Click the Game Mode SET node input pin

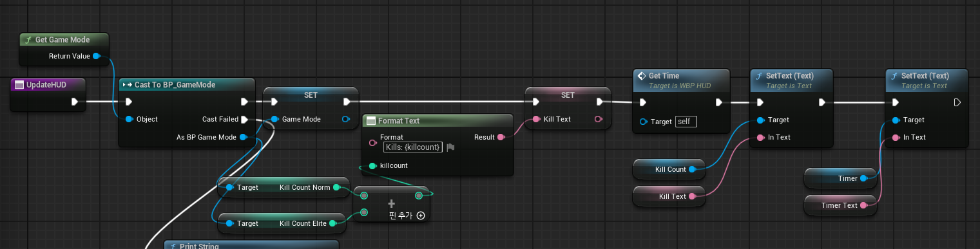click(274, 119)
